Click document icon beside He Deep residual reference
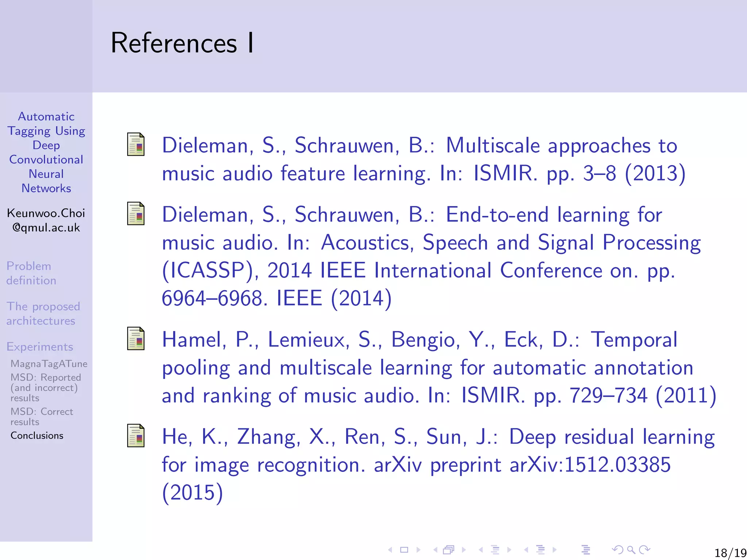Image resolution: width=747 pixels, height=560 pixels. [x=136, y=435]
